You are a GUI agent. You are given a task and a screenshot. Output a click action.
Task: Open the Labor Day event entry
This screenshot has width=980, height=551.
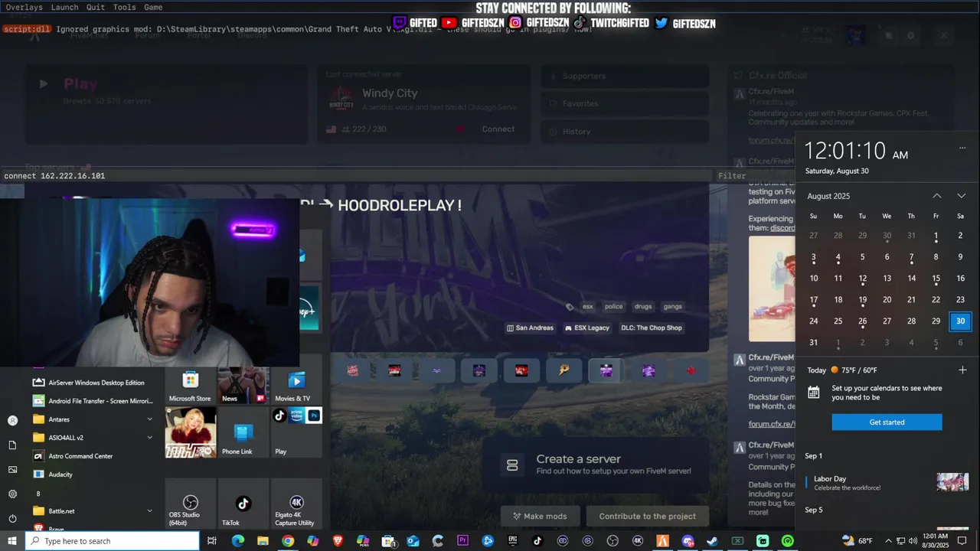(x=887, y=483)
